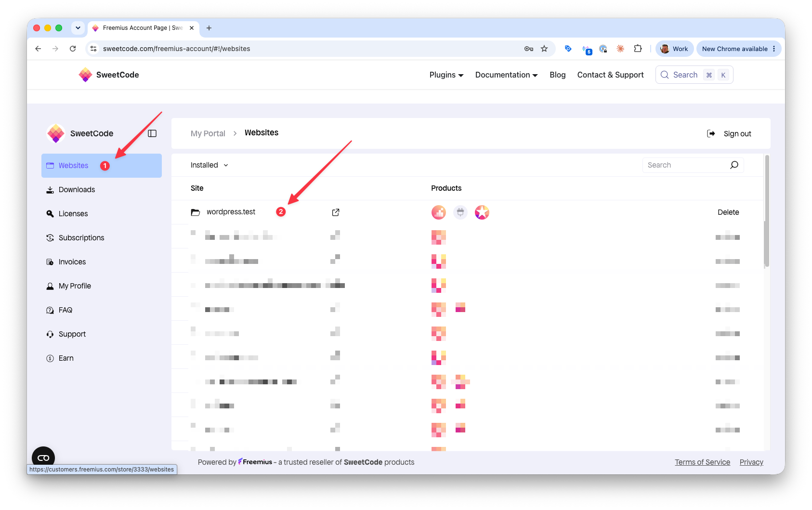Click the My Profile person icon
This screenshot has height=510, width=812.
click(x=50, y=286)
